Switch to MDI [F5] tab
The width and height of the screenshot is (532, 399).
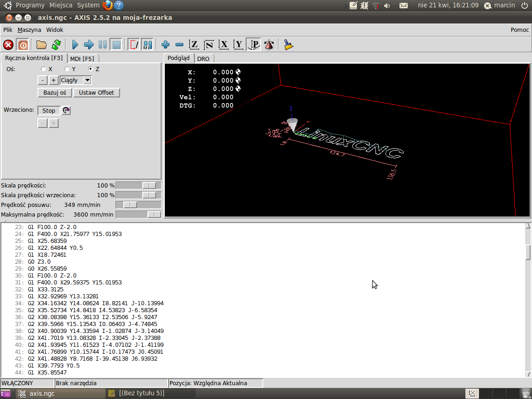pos(82,59)
